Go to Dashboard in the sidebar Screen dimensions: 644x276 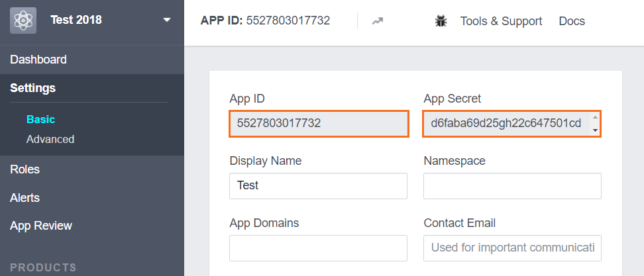tap(38, 60)
